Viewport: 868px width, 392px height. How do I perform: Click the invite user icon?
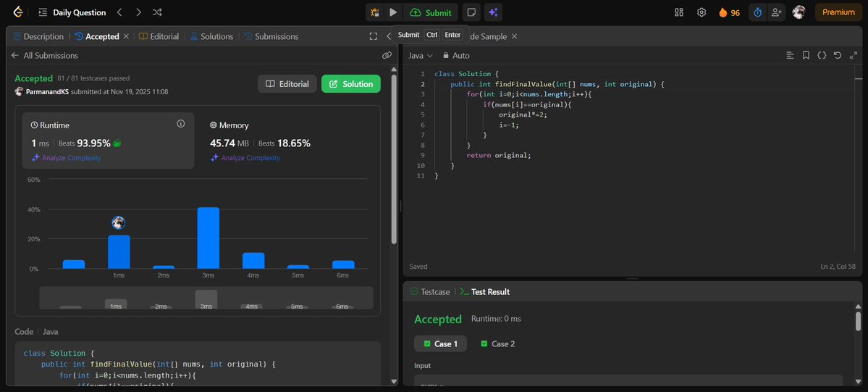click(x=777, y=12)
